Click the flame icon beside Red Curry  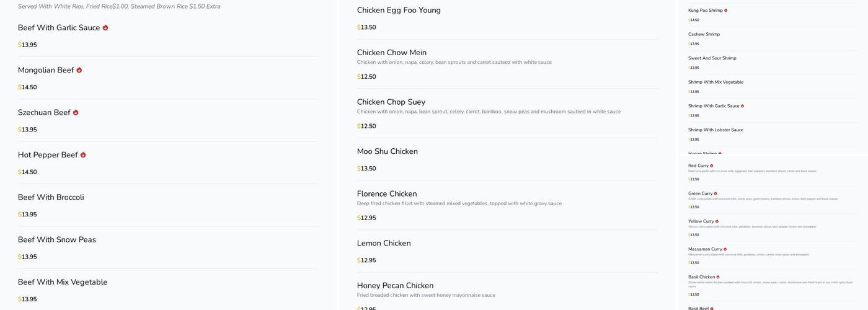coord(712,166)
